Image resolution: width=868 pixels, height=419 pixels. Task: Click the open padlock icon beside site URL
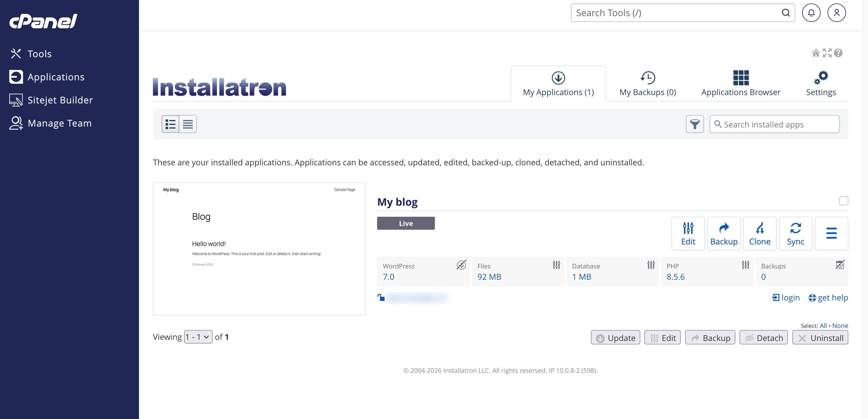tap(381, 297)
